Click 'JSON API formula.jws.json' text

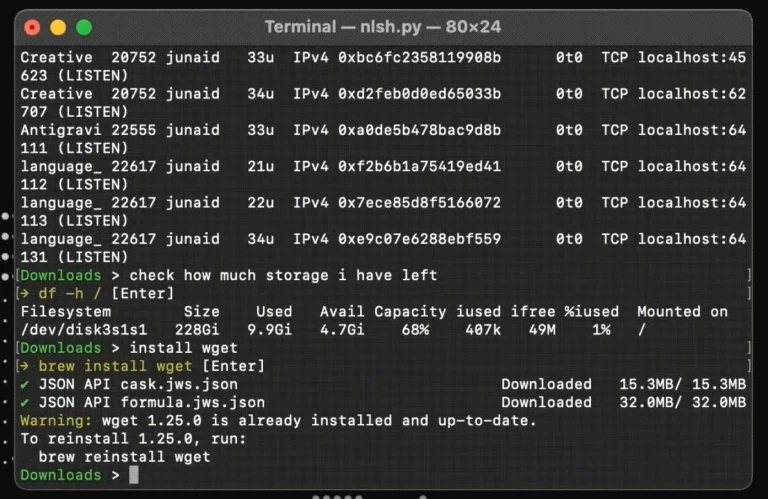coord(152,403)
